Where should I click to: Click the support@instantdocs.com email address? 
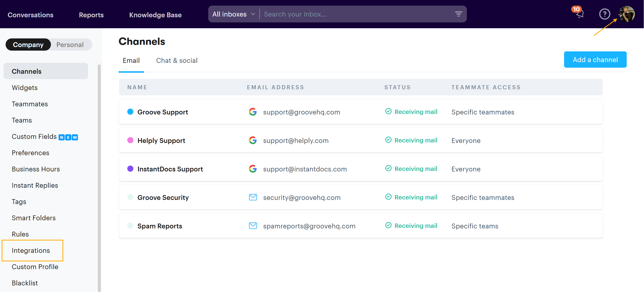point(305,169)
